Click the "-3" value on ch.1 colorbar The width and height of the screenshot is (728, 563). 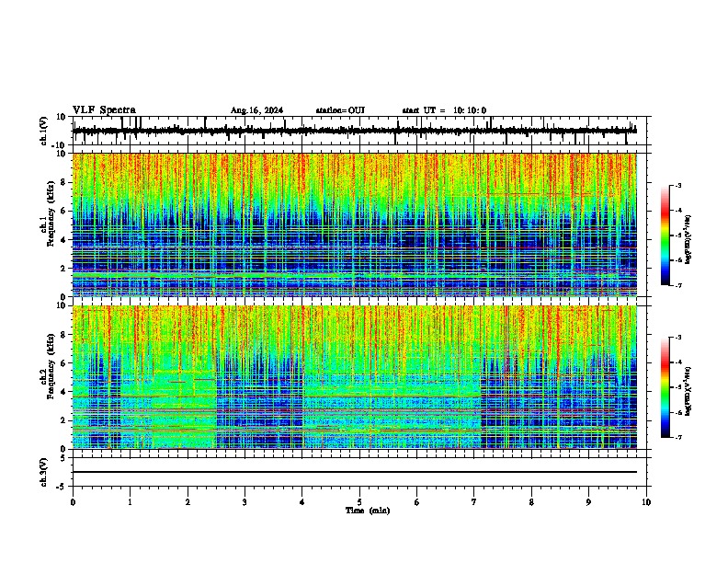click(x=677, y=185)
